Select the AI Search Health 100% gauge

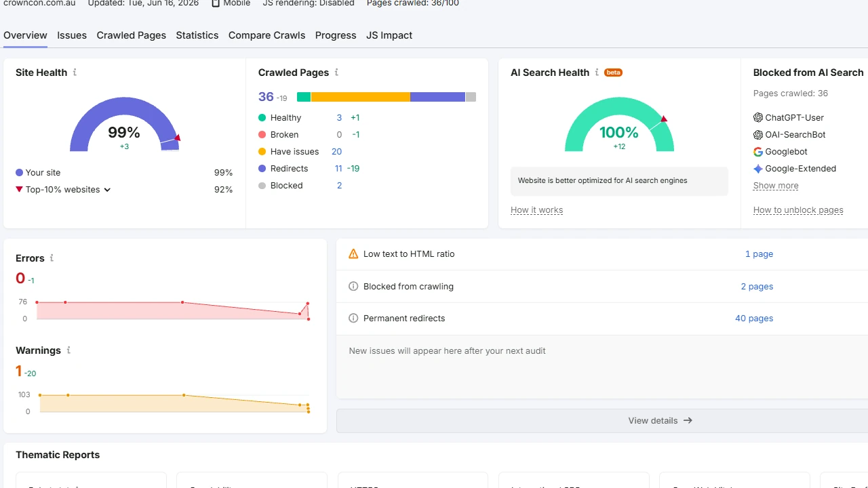point(620,124)
